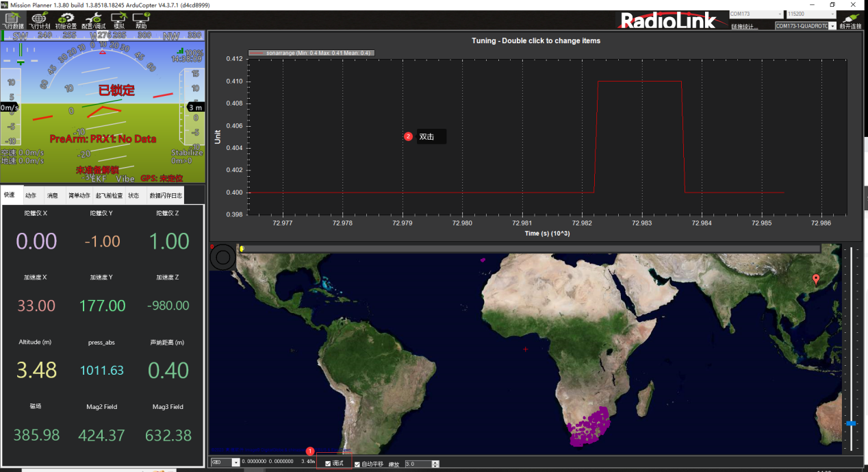Toggle the 调试 tuning checkbox
This screenshot has height=472, width=868.
click(329, 464)
